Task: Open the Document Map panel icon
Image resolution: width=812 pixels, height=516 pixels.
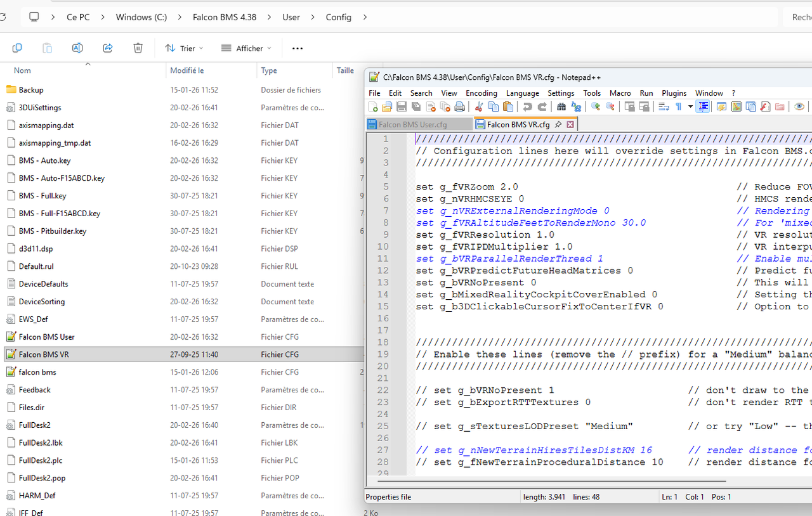Action: (736, 107)
